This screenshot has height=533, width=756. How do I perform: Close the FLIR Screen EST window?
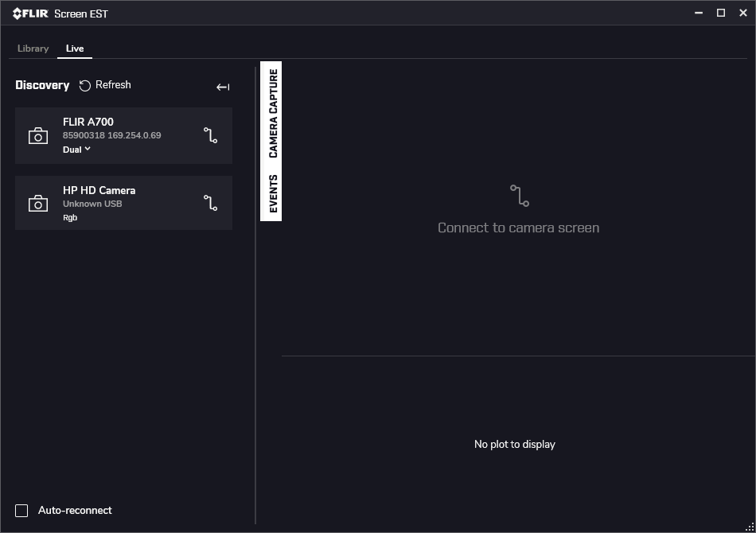point(743,13)
